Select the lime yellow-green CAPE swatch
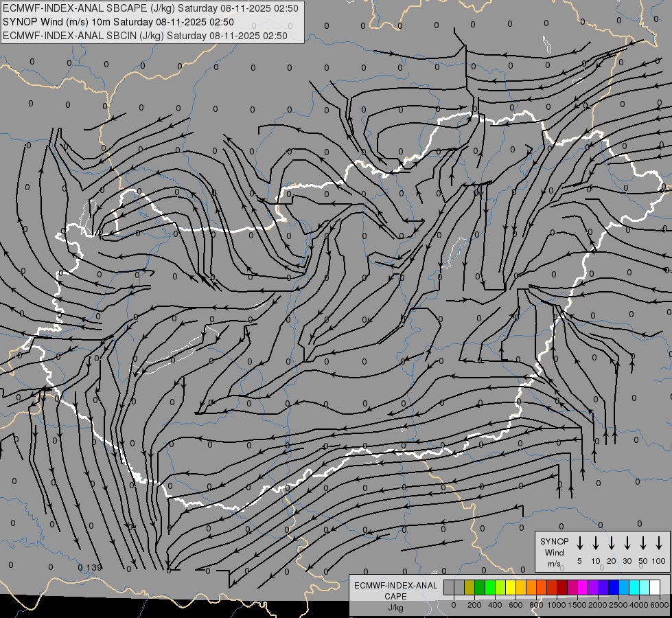The height and width of the screenshot is (618, 672). point(500,587)
